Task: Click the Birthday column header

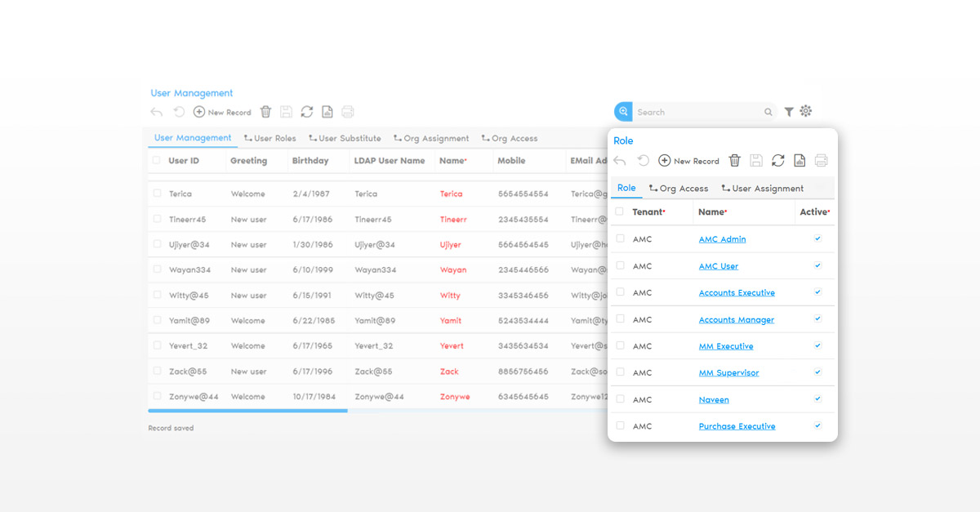Action: click(x=310, y=161)
